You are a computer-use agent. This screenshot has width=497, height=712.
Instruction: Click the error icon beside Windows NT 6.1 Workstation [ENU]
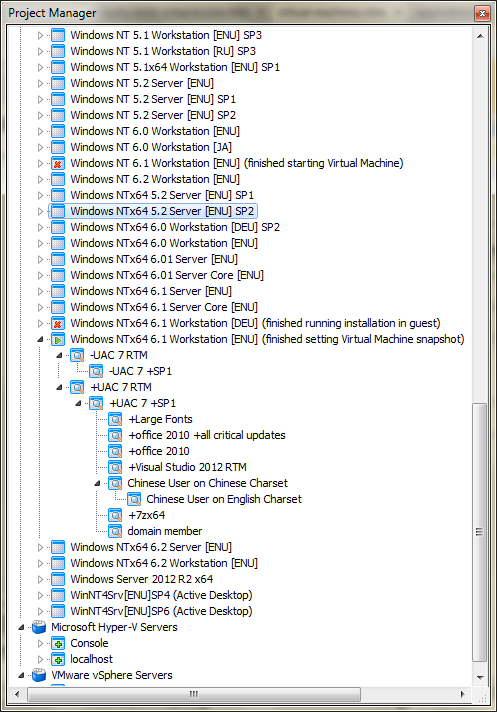(58, 163)
